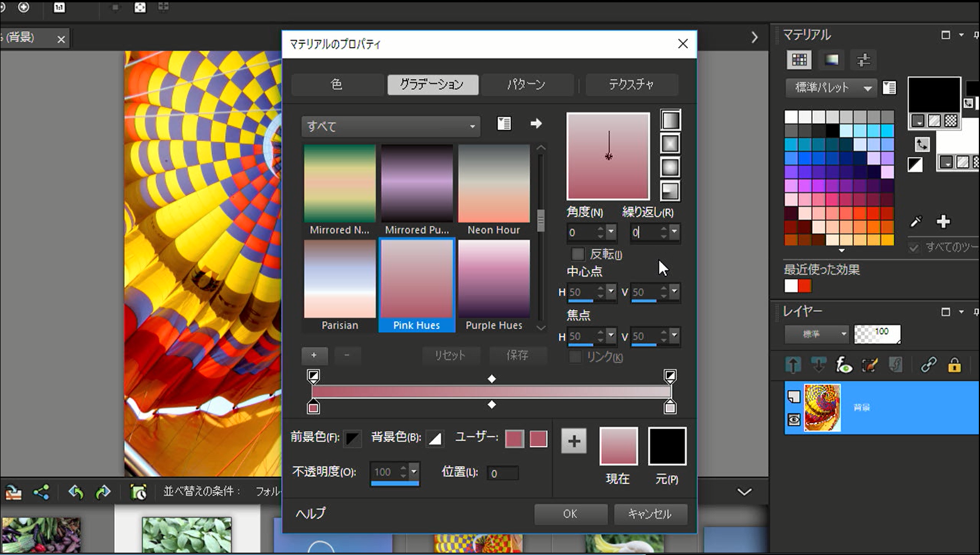Switch Material panel to swatches view
Image resolution: width=980 pixels, height=555 pixels.
(x=799, y=60)
